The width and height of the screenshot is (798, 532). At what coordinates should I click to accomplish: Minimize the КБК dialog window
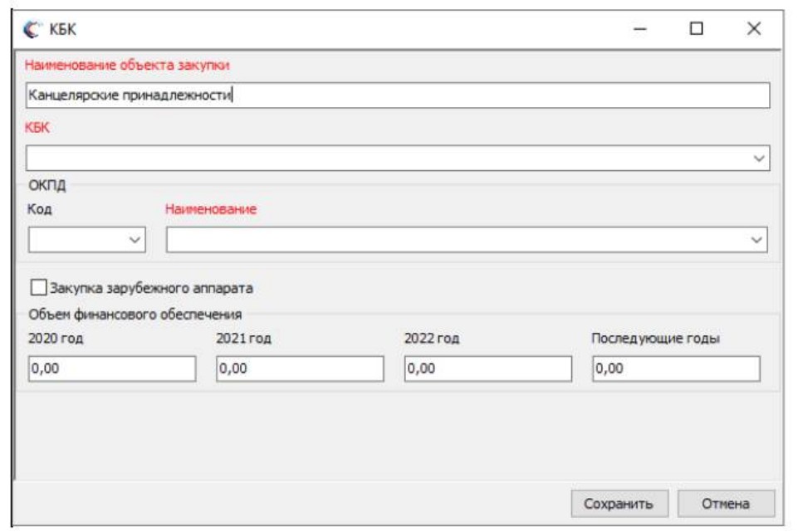click(639, 30)
